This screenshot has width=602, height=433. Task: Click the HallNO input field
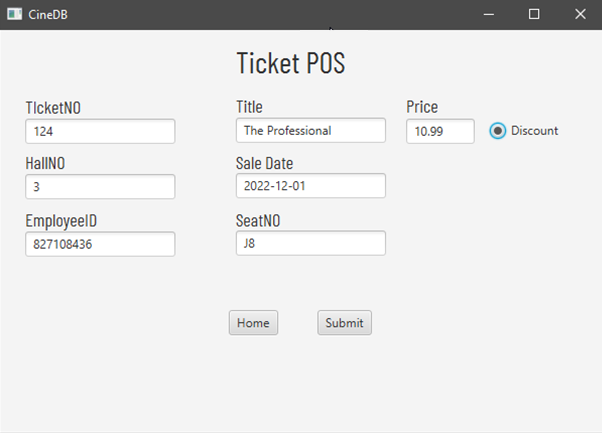point(100,187)
